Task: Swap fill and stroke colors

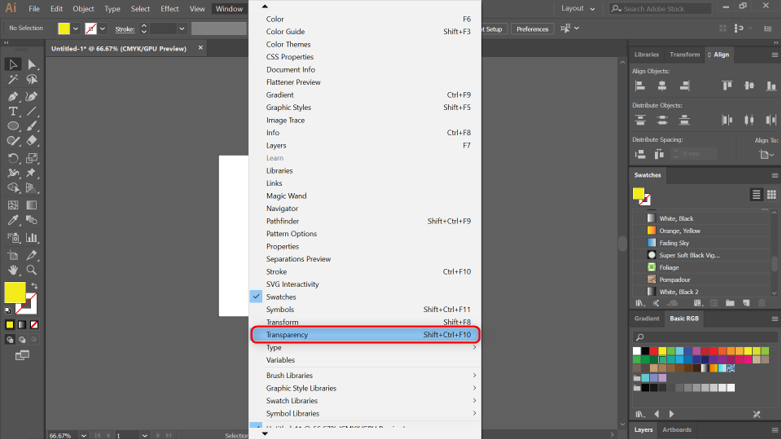Action: coord(34,286)
